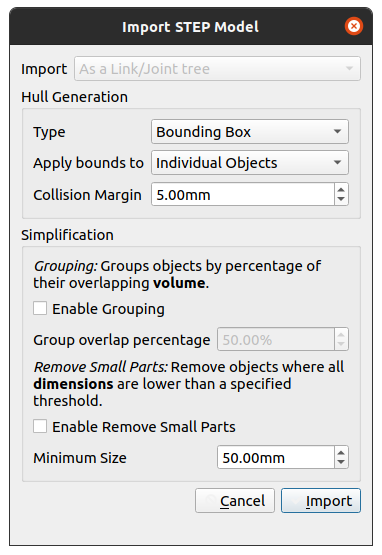Increase Minimum Size with up arrow

coord(341,453)
